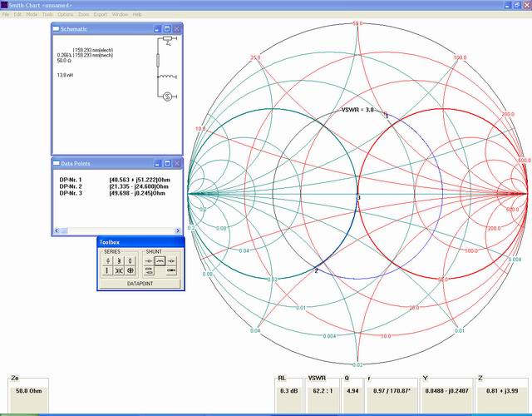Click the Schematic window title icon
The image size is (532, 416).
pos(57,29)
